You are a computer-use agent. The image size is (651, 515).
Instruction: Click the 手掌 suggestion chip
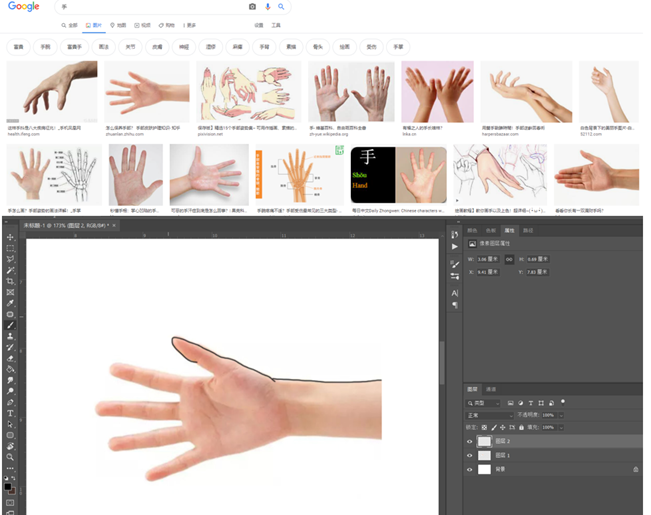398,47
